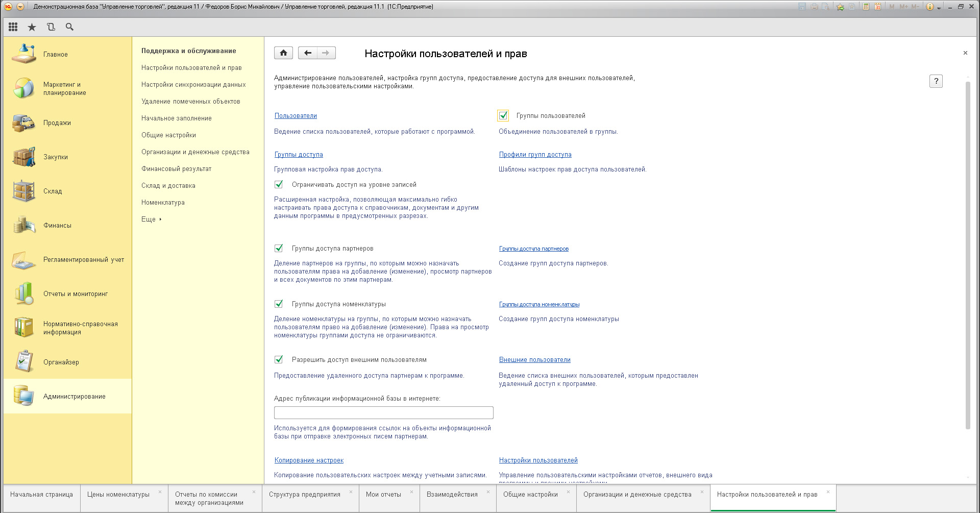Open Продажи section icon

[24, 123]
